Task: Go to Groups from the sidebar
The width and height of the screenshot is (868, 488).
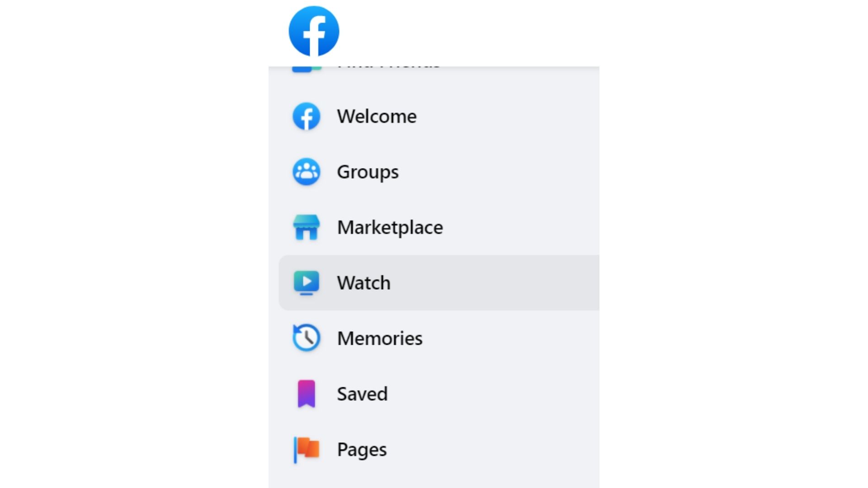Action: 368,172
